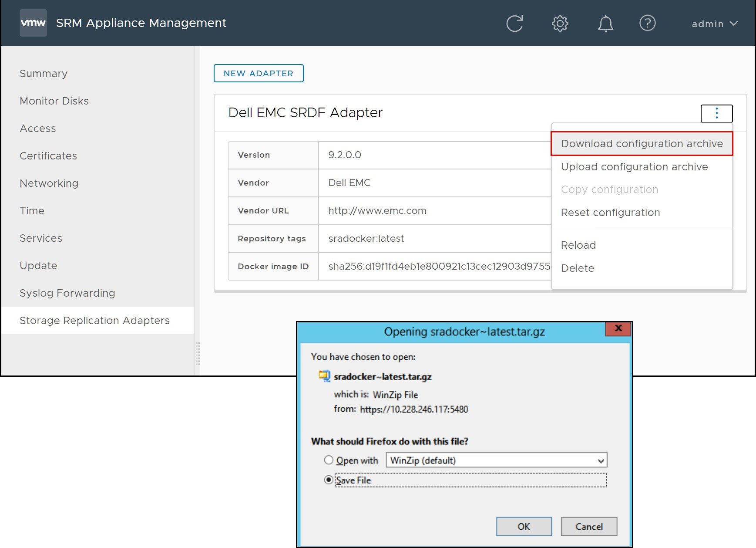Screen dimensions: 756x548
Task: Open the settings gear icon
Action: pos(560,23)
